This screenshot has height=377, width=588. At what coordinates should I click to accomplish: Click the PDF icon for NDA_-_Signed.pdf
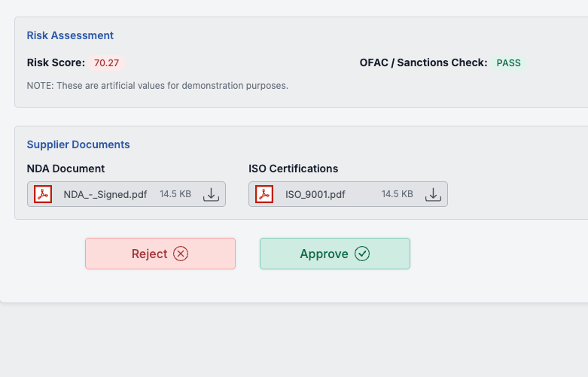(43, 194)
